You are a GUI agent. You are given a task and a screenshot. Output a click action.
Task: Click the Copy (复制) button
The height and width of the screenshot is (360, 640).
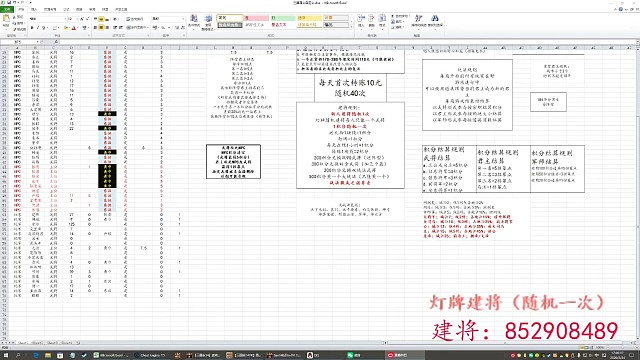19,23
